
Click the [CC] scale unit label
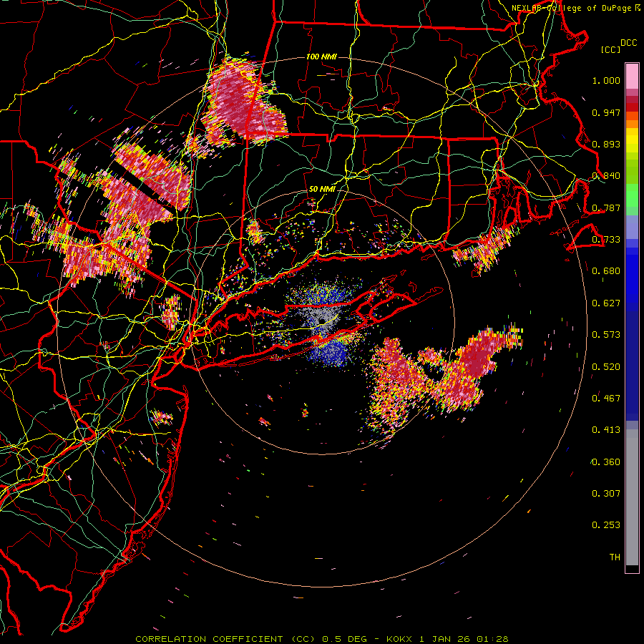[610, 49]
